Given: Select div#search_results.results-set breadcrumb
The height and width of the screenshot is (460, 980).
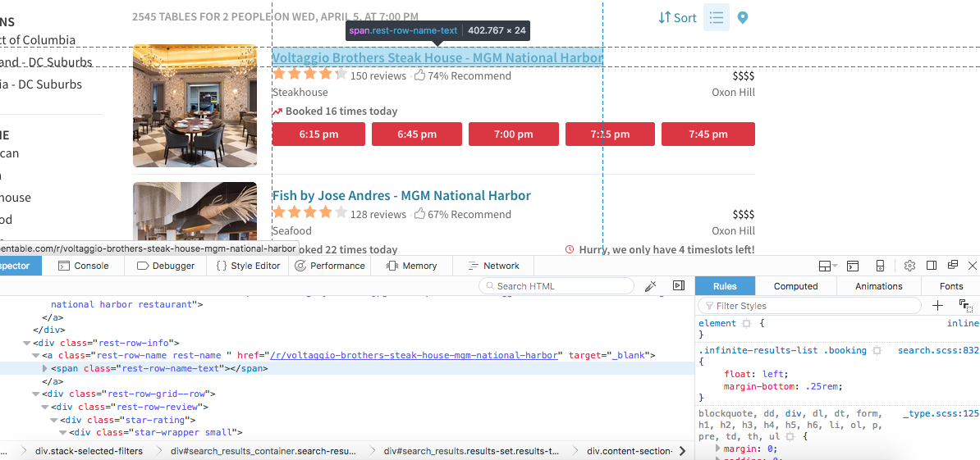Looking at the screenshot, I should 472,451.
